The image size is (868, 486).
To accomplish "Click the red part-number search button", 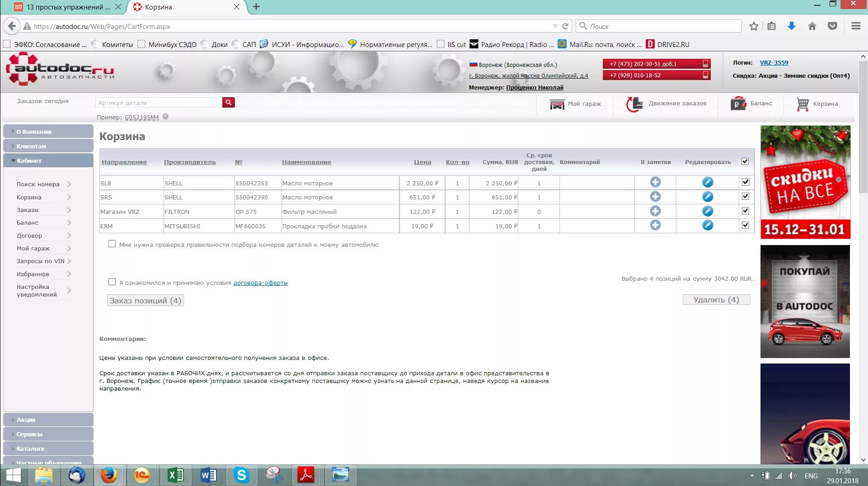I will (228, 103).
